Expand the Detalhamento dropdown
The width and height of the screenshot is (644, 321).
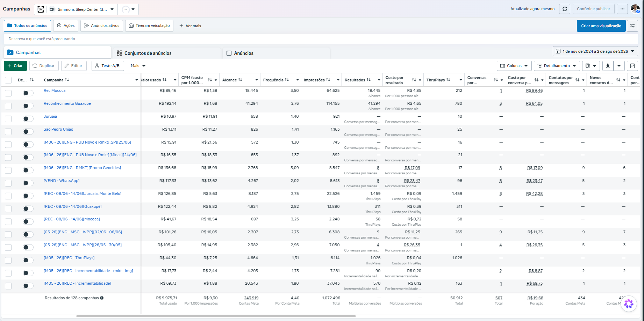[x=557, y=66]
